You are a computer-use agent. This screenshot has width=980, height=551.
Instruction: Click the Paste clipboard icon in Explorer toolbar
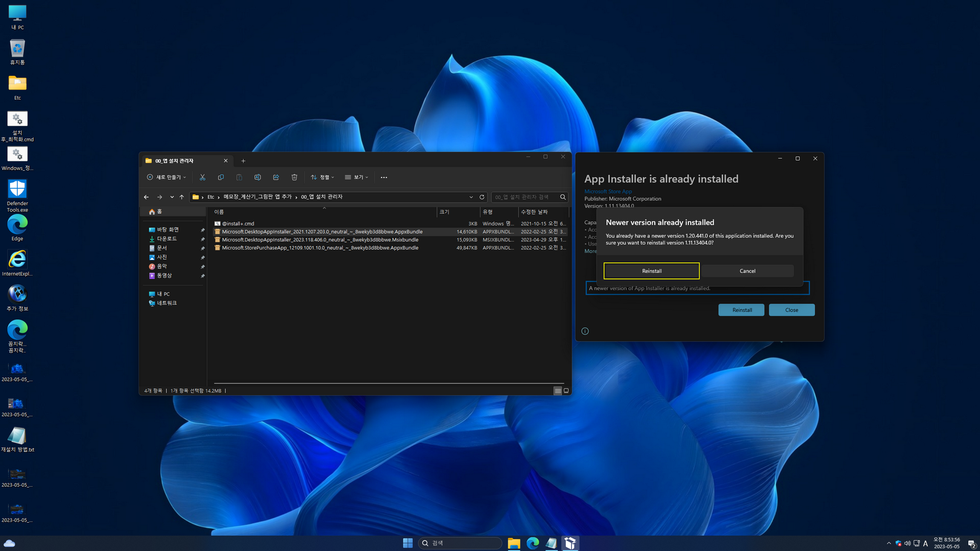point(239,177)
